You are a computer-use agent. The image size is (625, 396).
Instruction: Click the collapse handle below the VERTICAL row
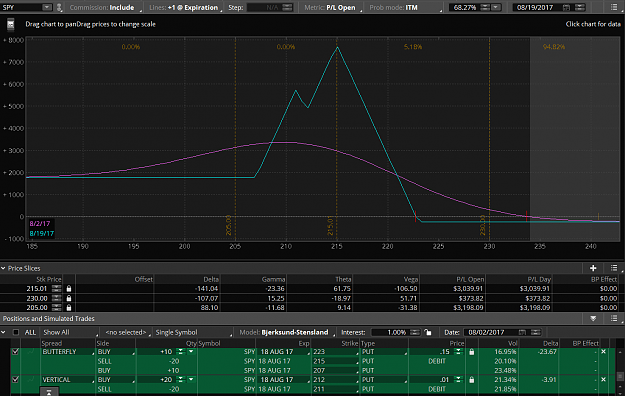pyautogui.click(x=49, y=392)
